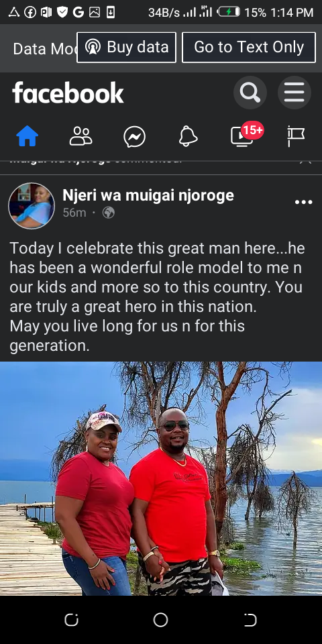
Task: Open Njeri wa muigai njoroge profile name
Action: [148, 195]
